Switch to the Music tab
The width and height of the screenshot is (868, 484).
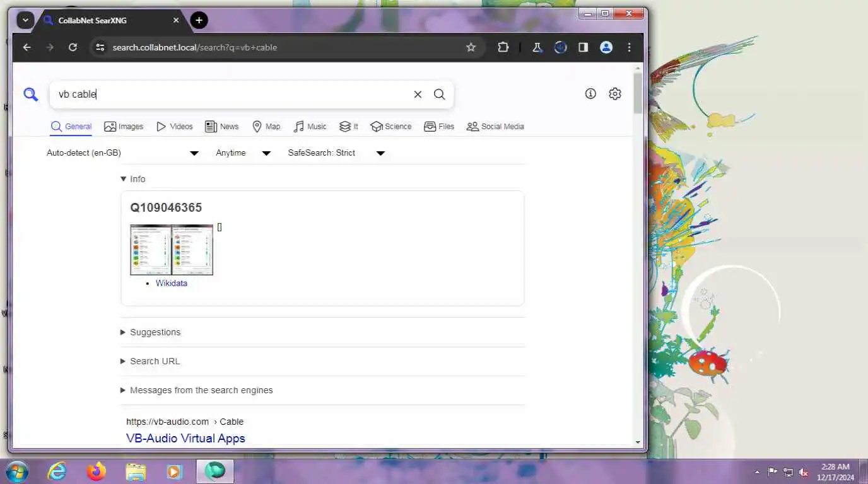point(310,127)
